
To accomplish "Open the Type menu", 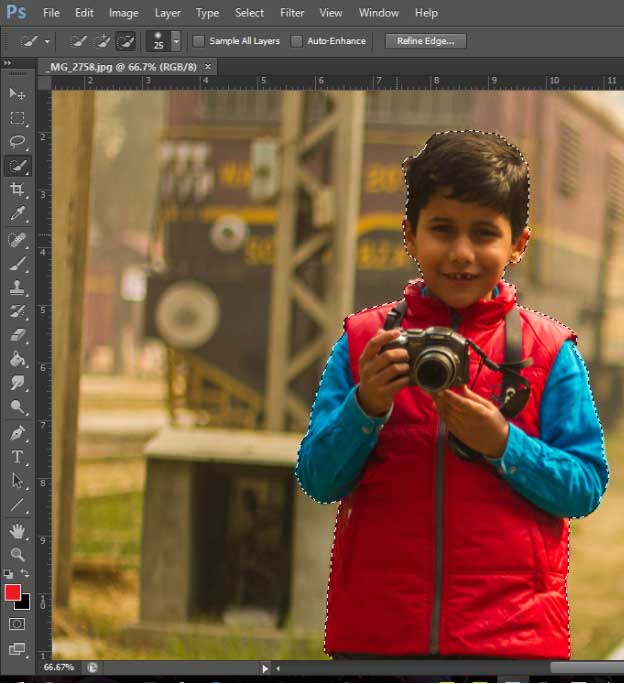I will [207, 13].
